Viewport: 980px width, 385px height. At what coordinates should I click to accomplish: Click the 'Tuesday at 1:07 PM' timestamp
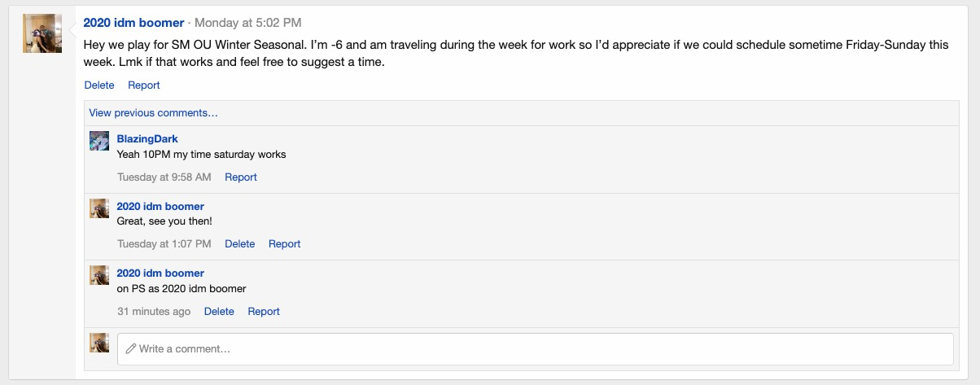click(x=164, y=243)
